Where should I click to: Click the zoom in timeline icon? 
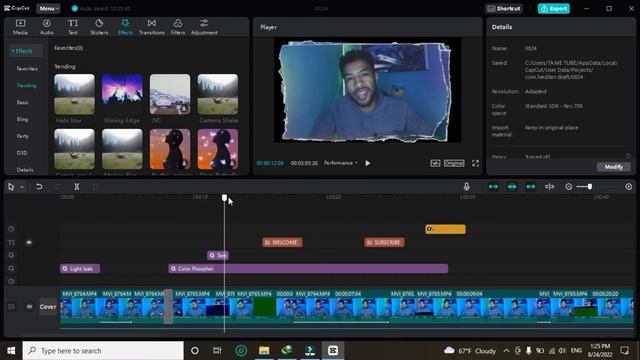pyautogui.click(x=629, y=187)
